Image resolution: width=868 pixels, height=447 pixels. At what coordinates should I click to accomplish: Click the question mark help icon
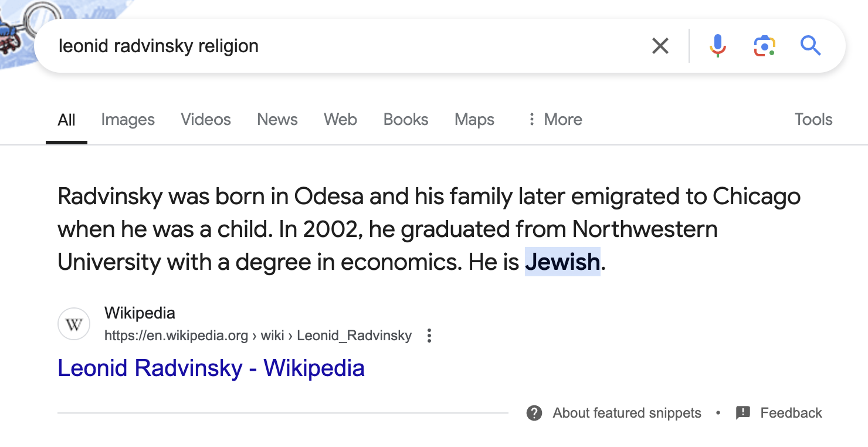[534, 413]
